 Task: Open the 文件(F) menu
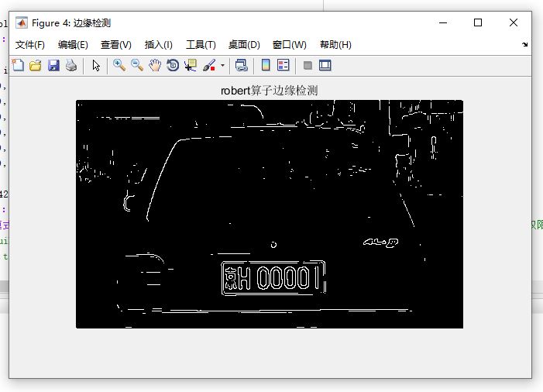[x=30, y=45]
